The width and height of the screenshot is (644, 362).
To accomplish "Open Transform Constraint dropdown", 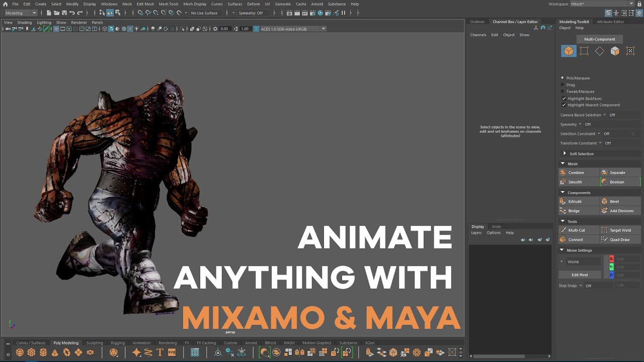I will point(600,143).
